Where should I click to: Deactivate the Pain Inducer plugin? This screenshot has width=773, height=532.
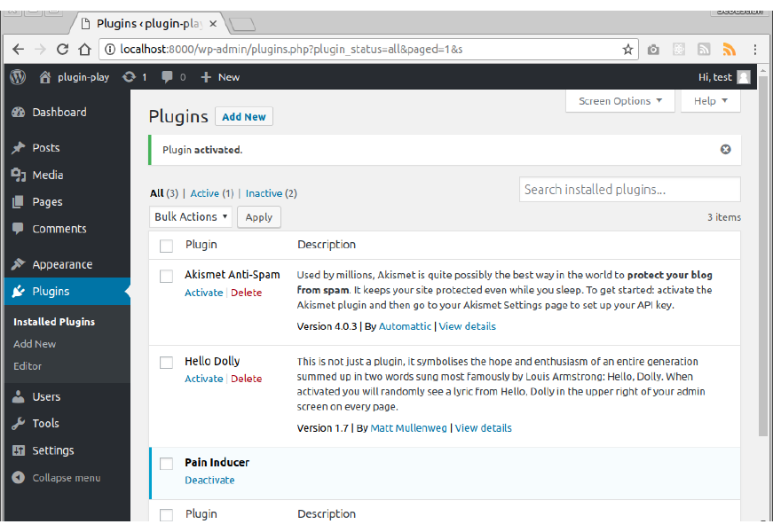coord(209,481)
